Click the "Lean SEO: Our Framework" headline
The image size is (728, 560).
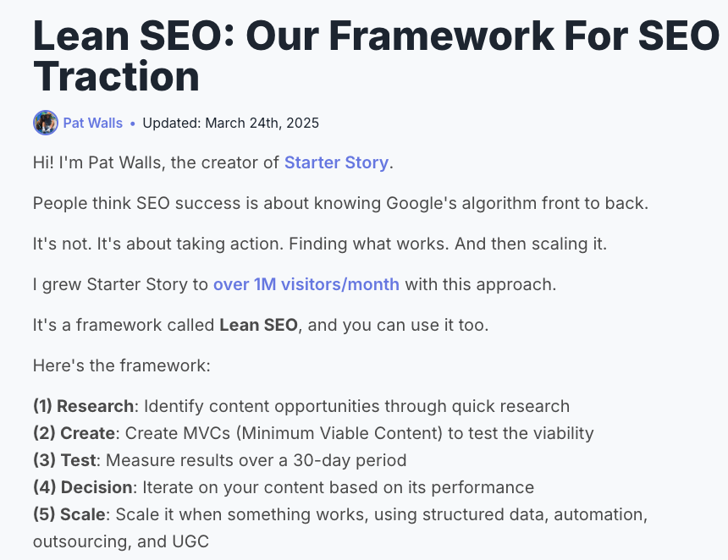(376, 56)
